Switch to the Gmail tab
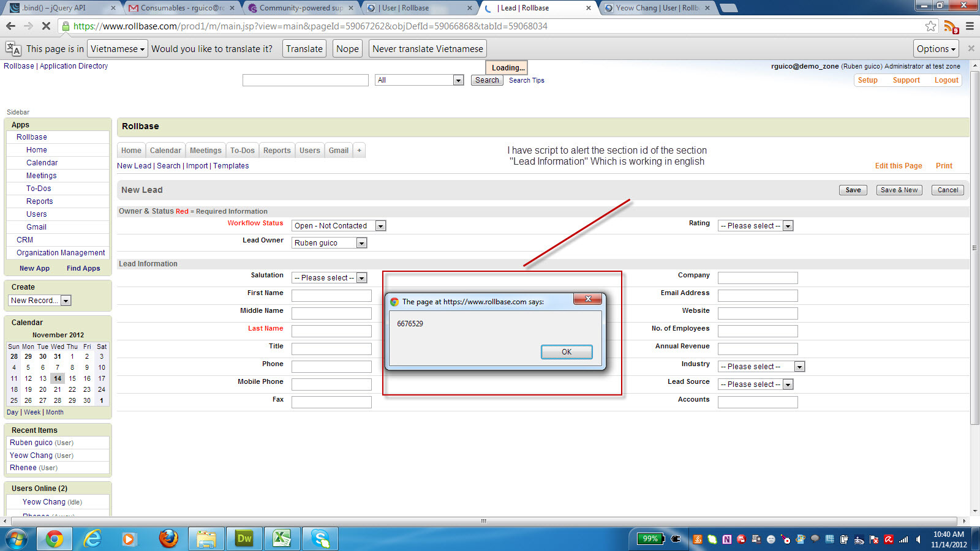This screenshot has height=551, width=980. 338,151
